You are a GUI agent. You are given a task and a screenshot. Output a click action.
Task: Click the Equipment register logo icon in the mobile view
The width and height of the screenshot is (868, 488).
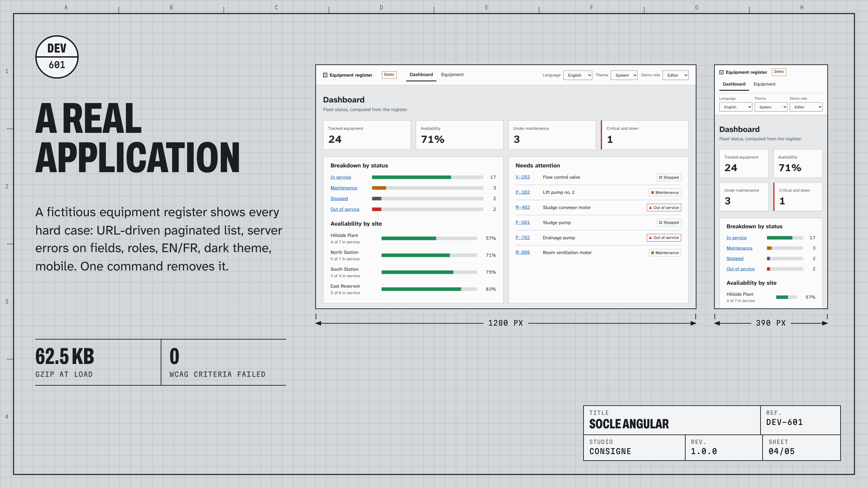(722, 72)
